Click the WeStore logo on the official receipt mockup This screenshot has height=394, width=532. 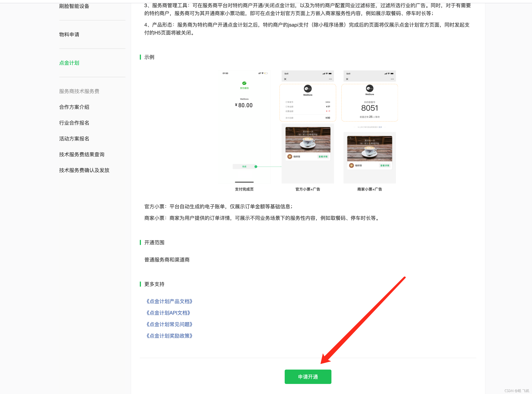[308, 89]
